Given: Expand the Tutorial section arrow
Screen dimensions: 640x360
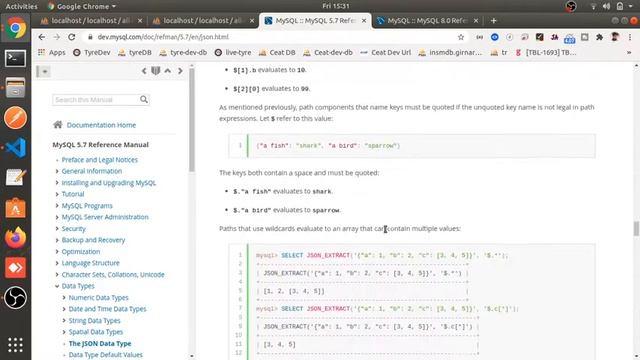Looking at the screenshot, I should [57, 194].
